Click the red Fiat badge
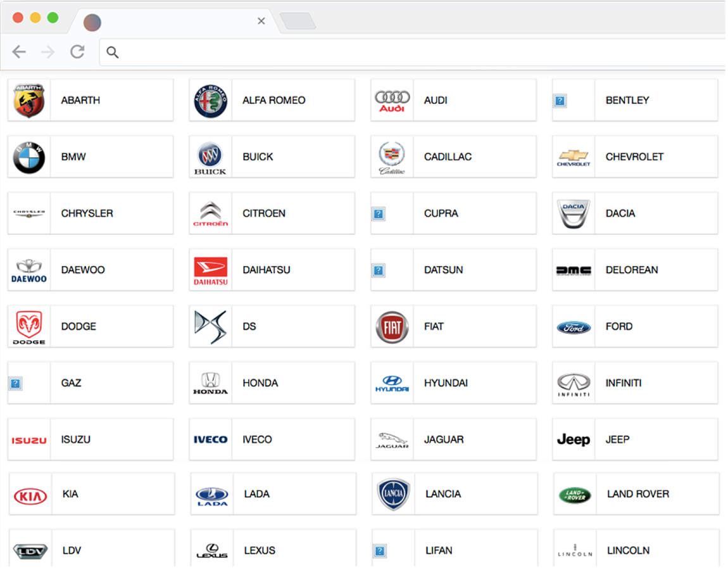 pos(392,327)
